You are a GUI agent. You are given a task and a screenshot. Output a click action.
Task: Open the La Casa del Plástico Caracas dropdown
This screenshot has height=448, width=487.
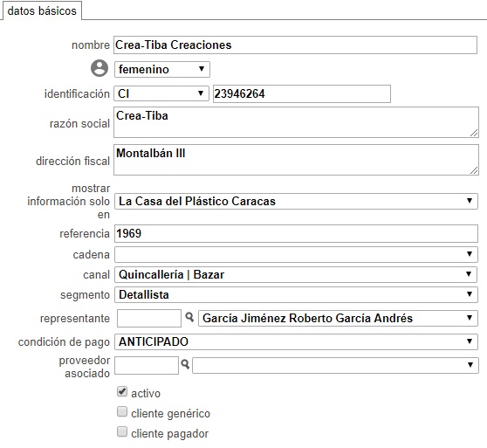(x=296, y=202)
